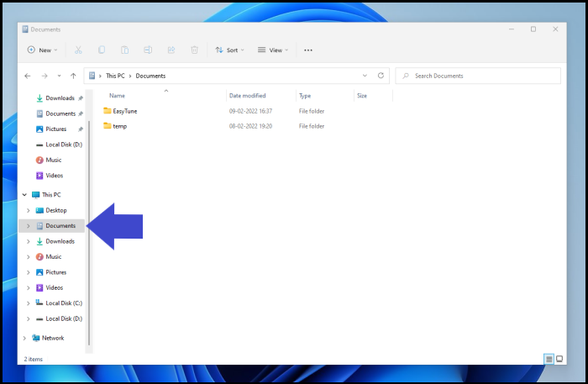This screenshot has width=588, height=384.
Task: Open the Sort options dropdown
Action: (x=229, y=50)
